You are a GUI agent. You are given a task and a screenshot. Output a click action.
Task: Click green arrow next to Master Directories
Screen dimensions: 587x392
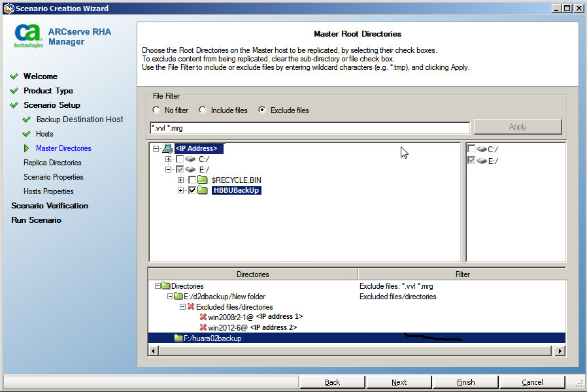(26, 148)
